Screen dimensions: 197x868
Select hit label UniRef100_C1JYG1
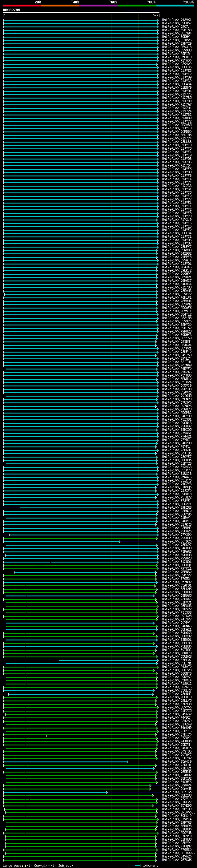point(176,189)
